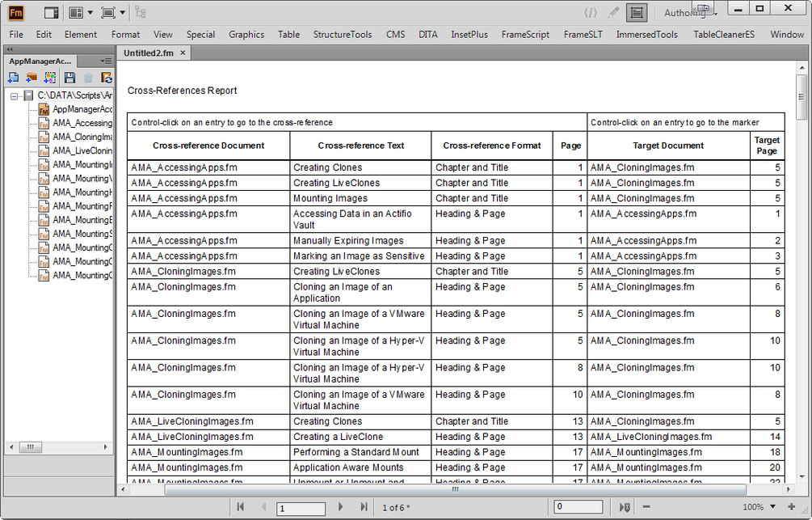Open the 100% zoom dropdown
The height and width of the screenshot is (520, 812).
772,507
